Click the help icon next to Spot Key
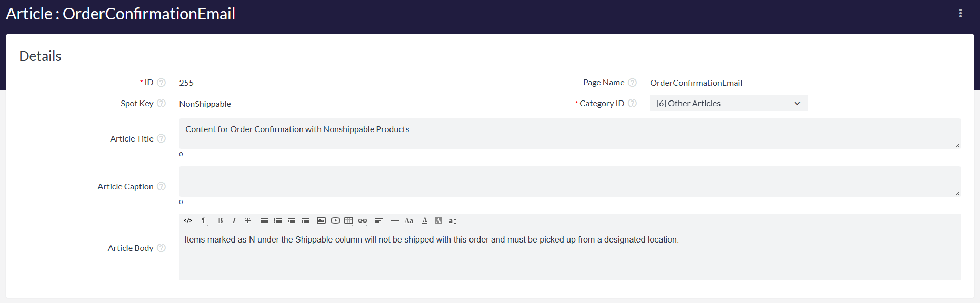The height and width of the screenshot is (303, 980). [x=162, y=104]
